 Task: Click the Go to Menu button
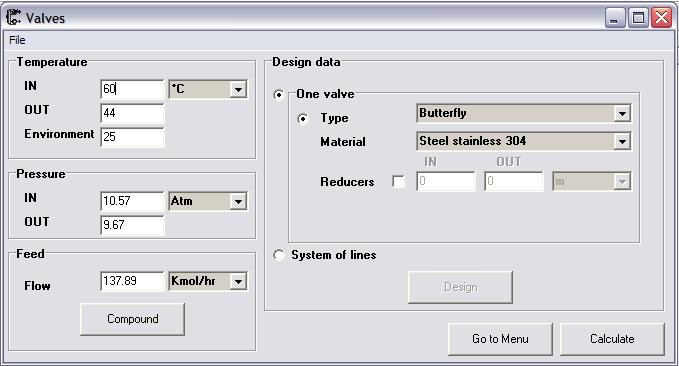500,339
